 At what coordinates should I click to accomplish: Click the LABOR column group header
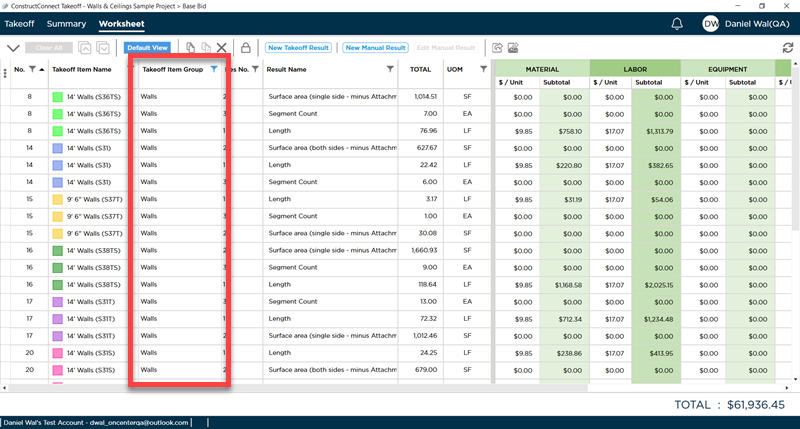pyautogui.click(x=635, y=69)
